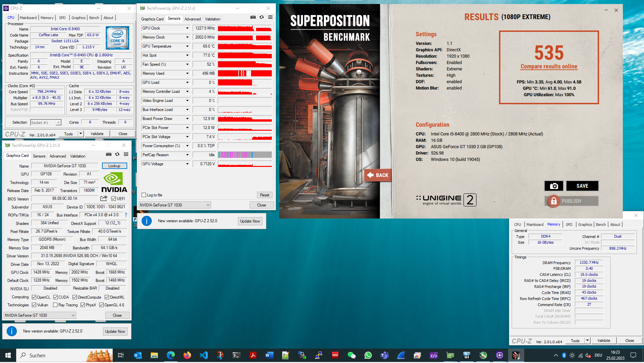Viewport: 644px width, 363px height.
Task: Click the Superposition screenshot camera button
Action: (554, 186)
